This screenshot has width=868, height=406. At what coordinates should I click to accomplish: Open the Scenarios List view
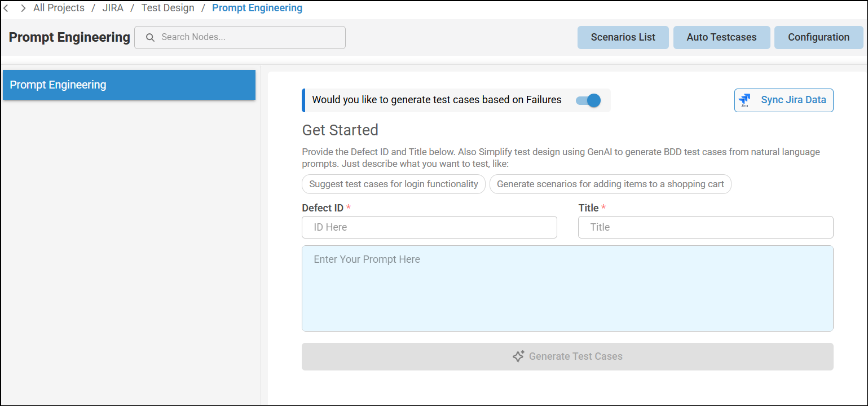coord(623,37)
